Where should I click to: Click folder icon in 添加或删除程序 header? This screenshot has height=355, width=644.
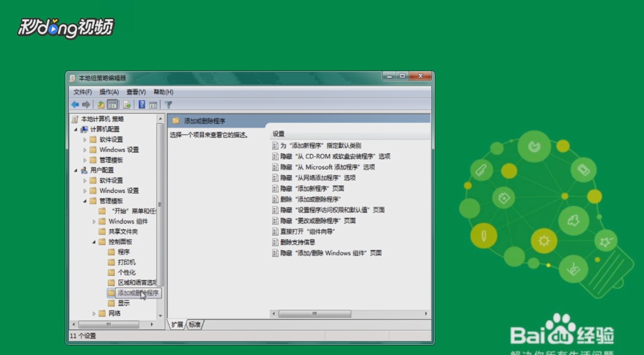(176, 121)
